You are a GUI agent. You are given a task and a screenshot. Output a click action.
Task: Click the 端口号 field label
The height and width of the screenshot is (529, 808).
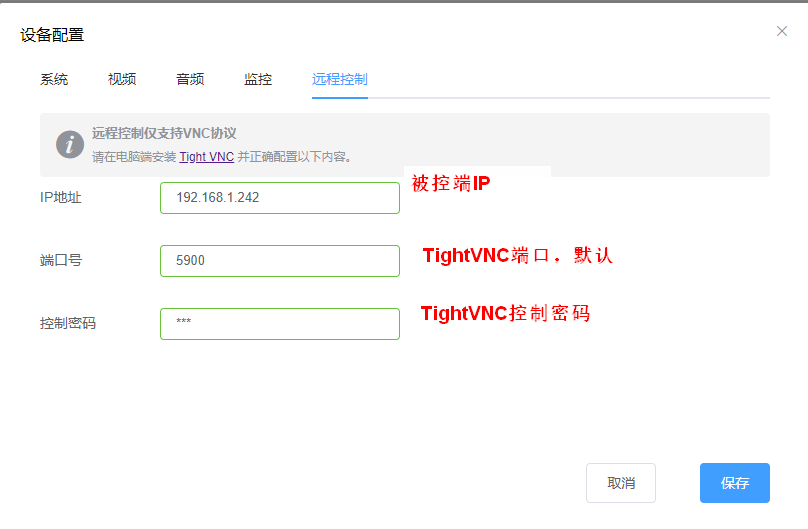coord(61,260)
